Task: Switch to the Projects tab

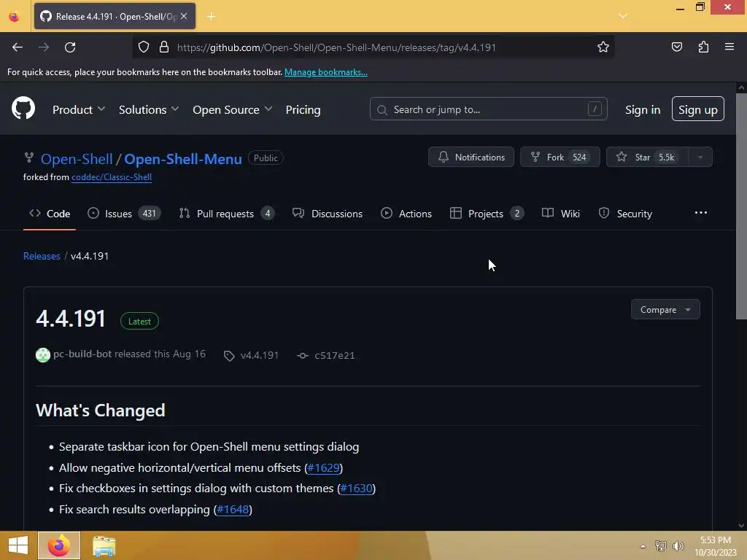Action: [487, 214]
